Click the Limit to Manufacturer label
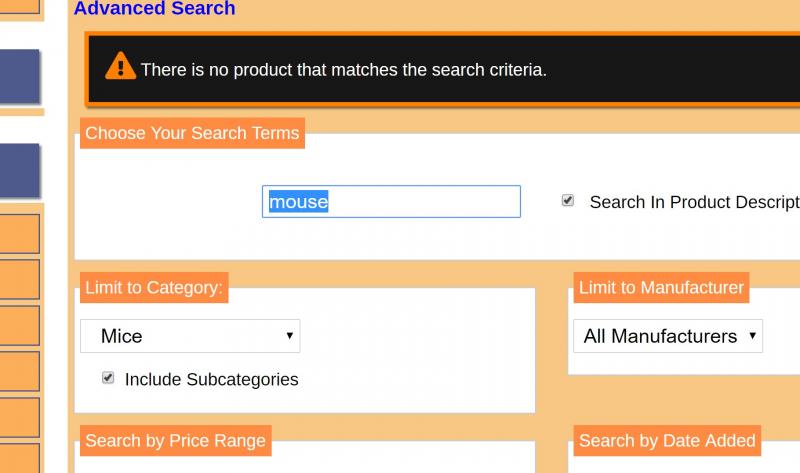The width and height of the screenshot is (800, 473). coord(661,287)
